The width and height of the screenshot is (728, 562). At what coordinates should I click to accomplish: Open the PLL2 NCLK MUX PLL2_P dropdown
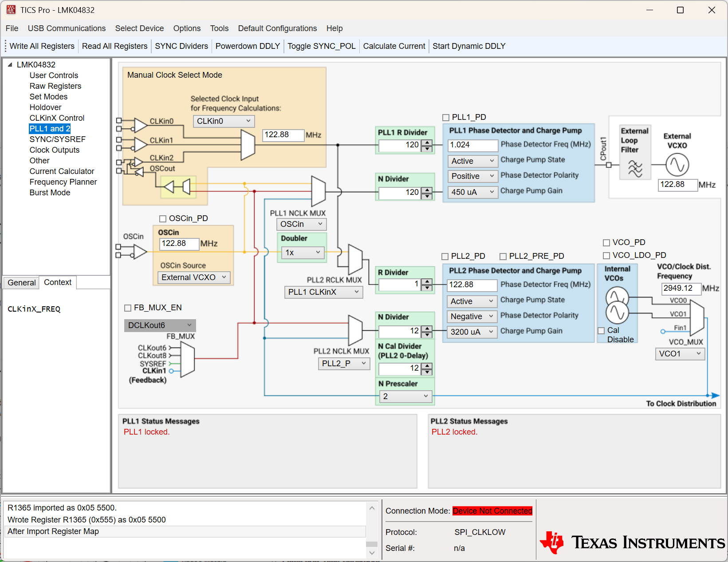pos(344,364)
